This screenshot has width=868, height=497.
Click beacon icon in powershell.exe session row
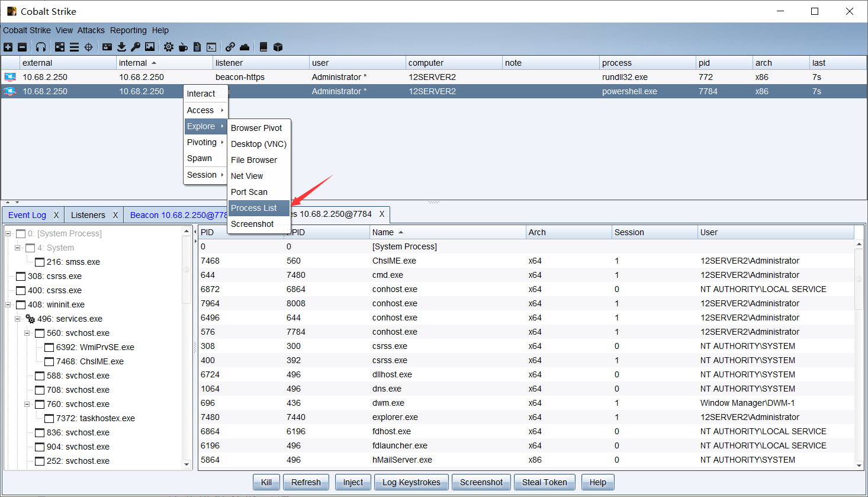(10, 91)
